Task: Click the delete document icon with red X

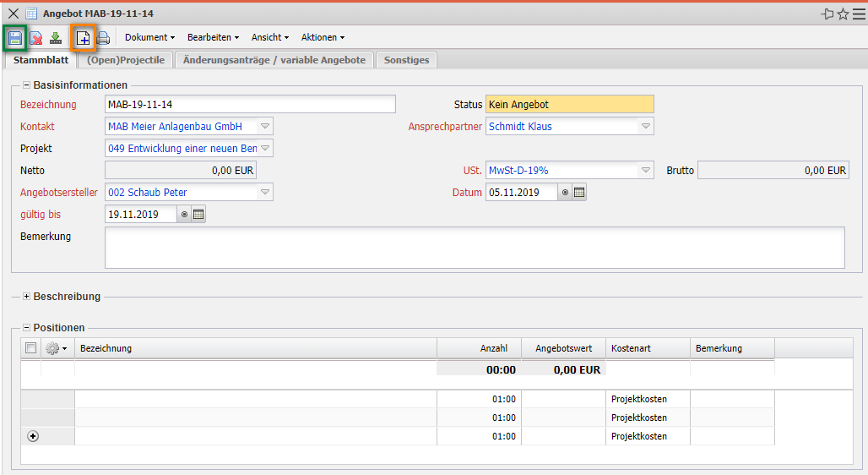Action: pos(35,38)
